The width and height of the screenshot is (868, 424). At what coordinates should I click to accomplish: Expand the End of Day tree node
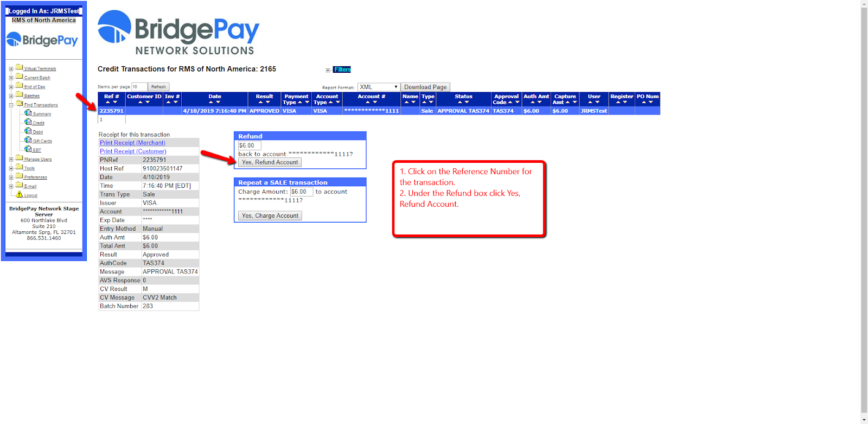[11, 87]
